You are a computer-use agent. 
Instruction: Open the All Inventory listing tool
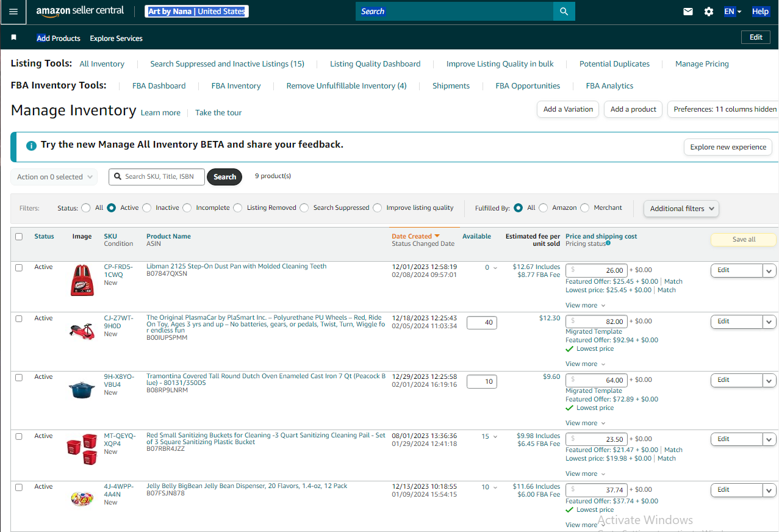[x=102, y=64]
